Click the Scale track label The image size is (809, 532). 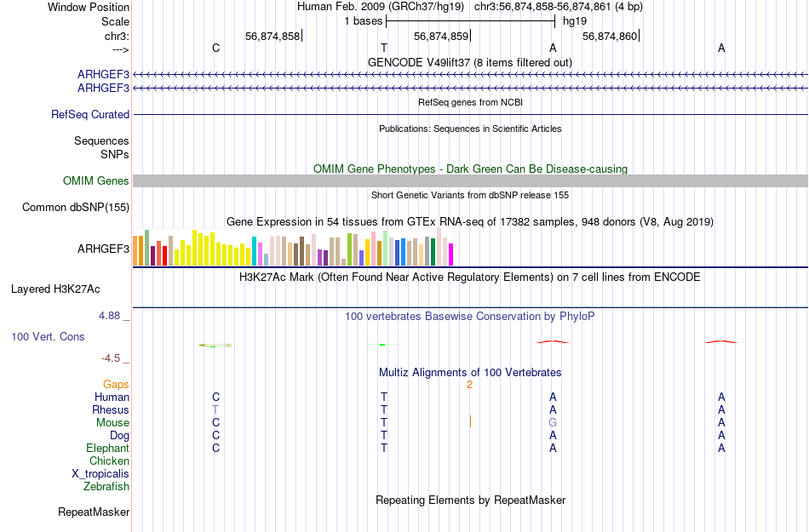(115, 21)
